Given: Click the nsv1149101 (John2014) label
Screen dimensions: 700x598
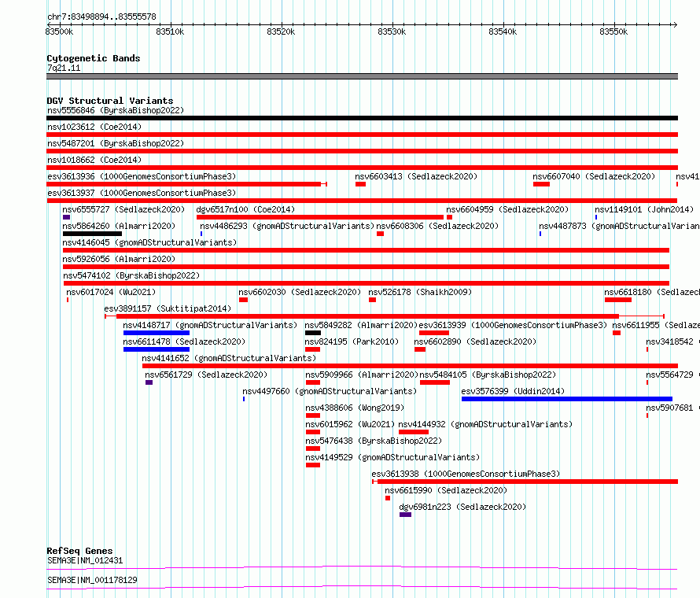Looking at the screenshot, I should [644, 209].
